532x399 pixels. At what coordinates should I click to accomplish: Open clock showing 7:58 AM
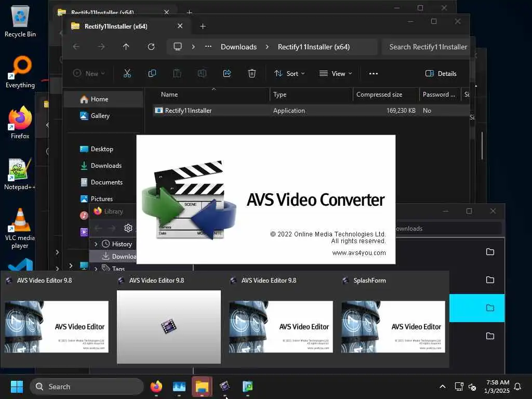tap(497, 387)
